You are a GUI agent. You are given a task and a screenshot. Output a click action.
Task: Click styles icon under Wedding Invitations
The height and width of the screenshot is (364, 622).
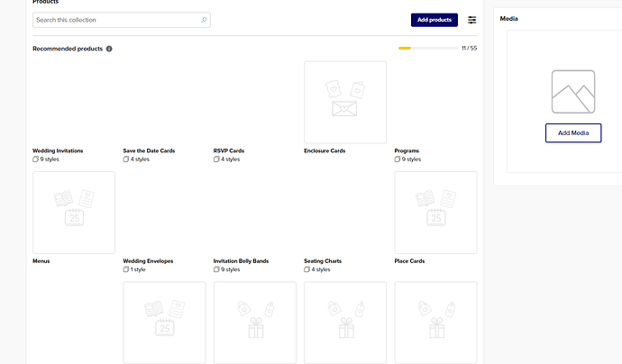click(35, 159)
